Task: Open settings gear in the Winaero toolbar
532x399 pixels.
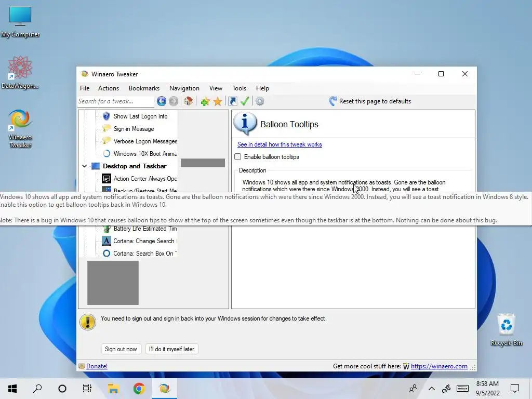Action: [x=260, y=101]
